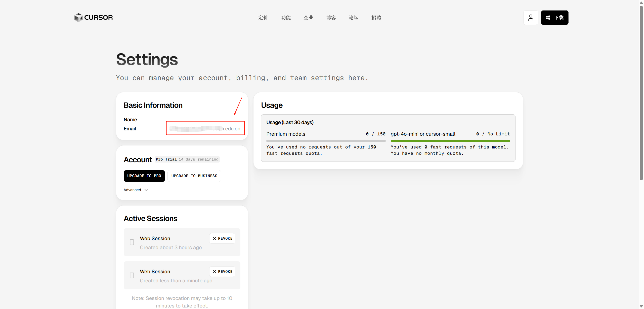Open the 功能 features menu item
The image size is (644, 309).
pyautogui.click(x=286, y=18)
